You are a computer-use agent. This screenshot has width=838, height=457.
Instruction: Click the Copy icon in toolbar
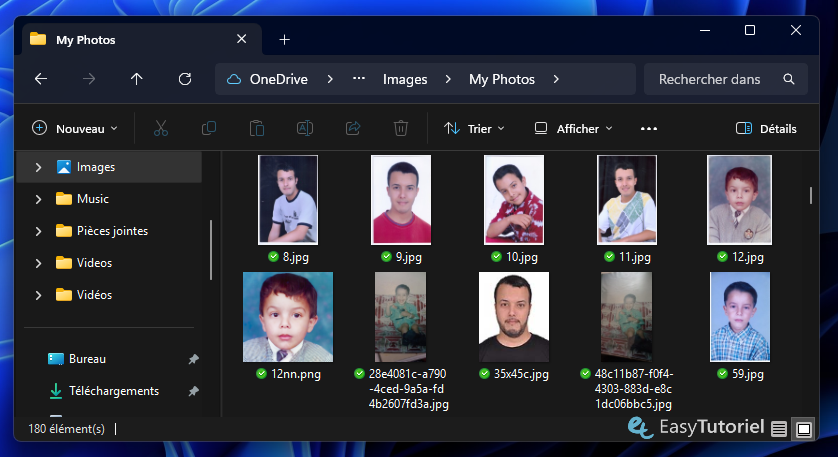tap(209, 128)
